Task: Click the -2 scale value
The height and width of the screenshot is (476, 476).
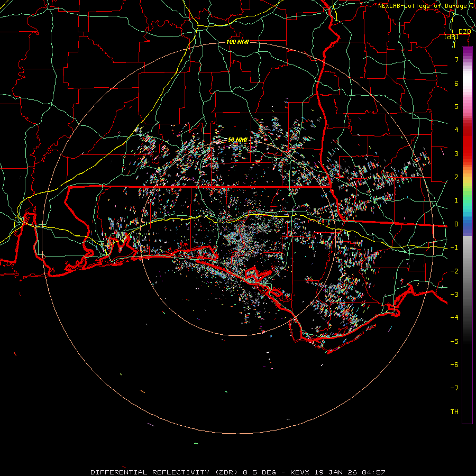Action: click(x=454, y=271)
